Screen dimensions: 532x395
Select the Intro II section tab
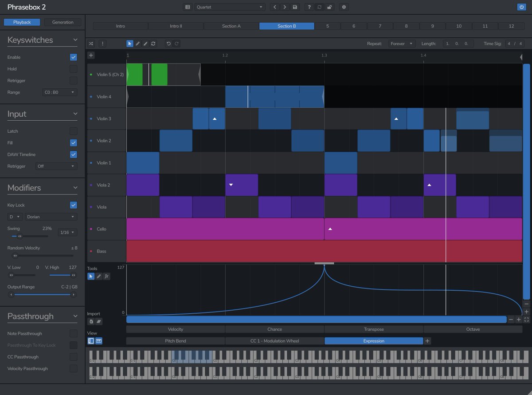pyautogui.click(x=176, y=26)
